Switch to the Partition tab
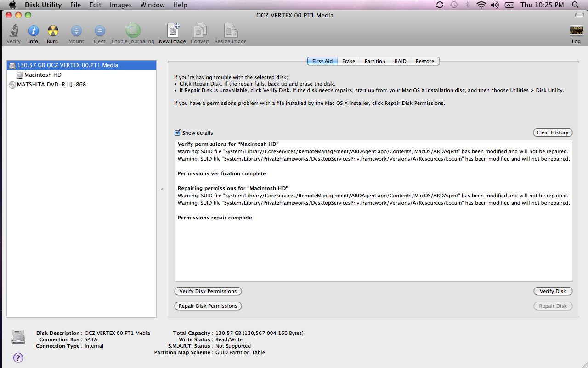Screen dimensions: 588x368 coord(375,61)
